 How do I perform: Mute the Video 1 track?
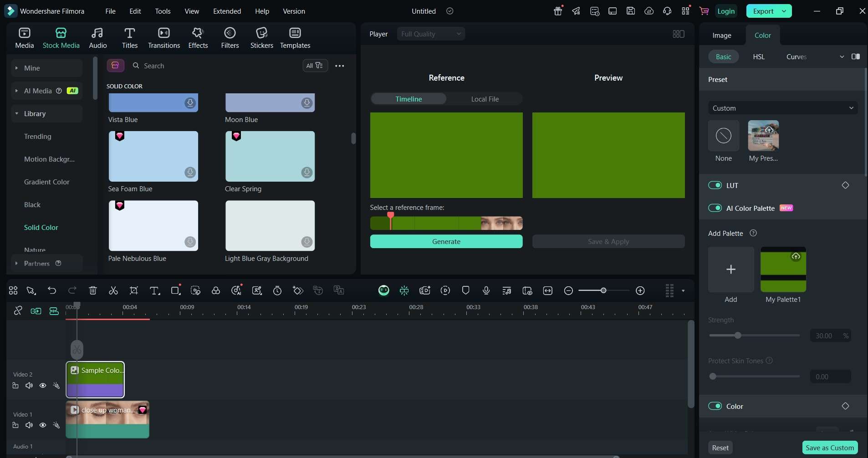[x=29, y=425]
